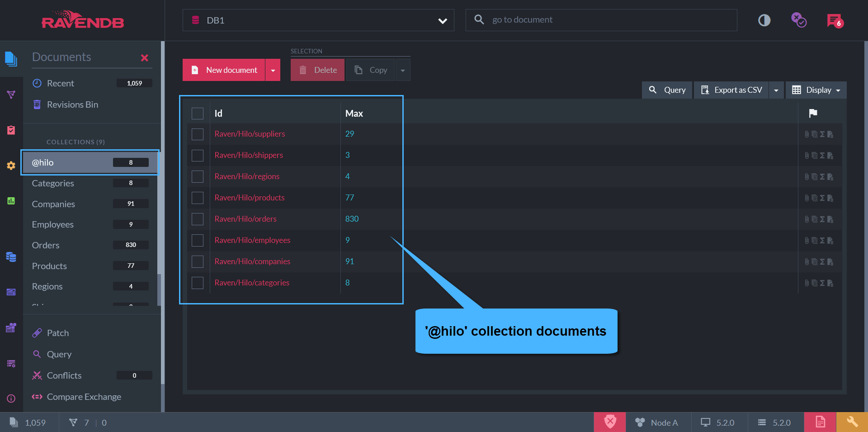The image size is (868, 432).
Task: Toggle the theme contrast icon
Action: tap(764, 20)
